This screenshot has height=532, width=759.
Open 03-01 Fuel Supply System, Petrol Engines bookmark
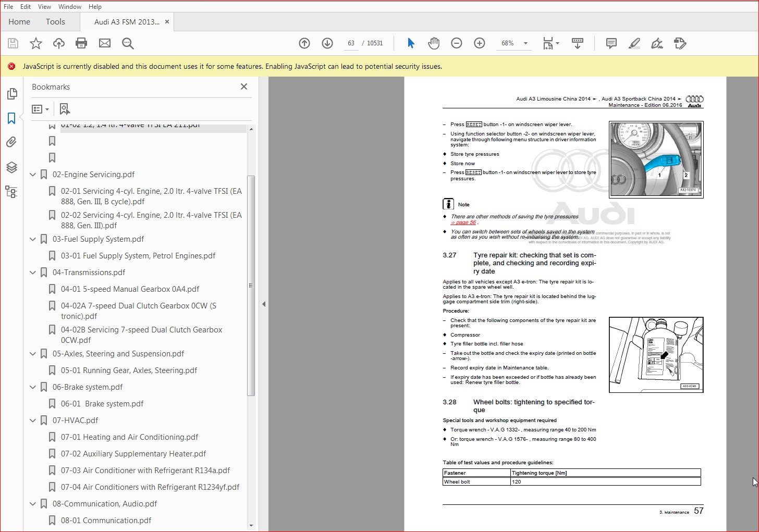(x=138, y=256)
